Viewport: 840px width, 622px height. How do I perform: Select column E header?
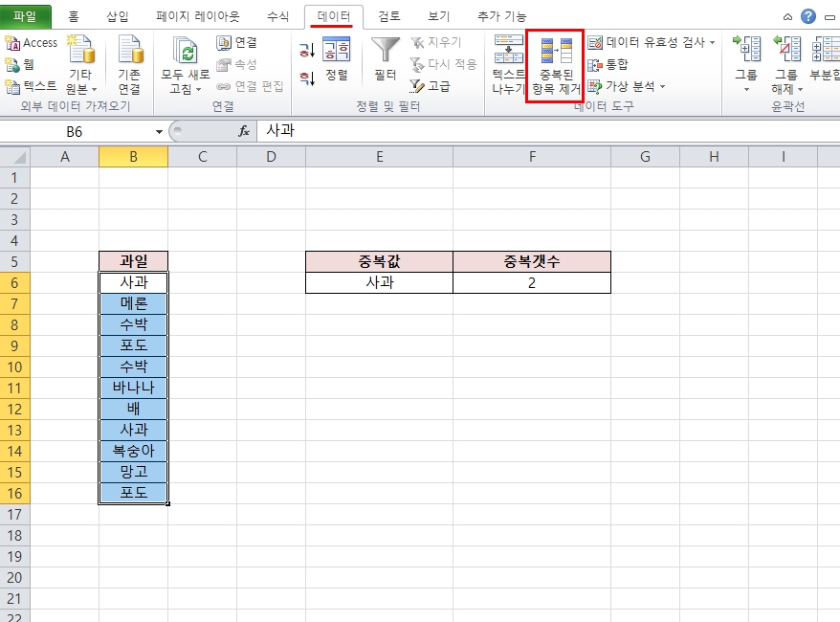[379, 157]
